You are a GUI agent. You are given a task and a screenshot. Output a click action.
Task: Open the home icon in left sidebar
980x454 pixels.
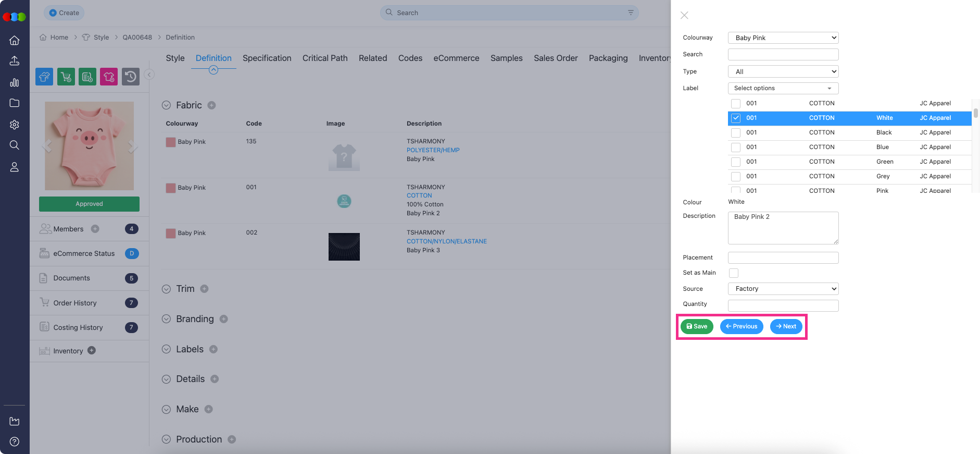(15, 40)
